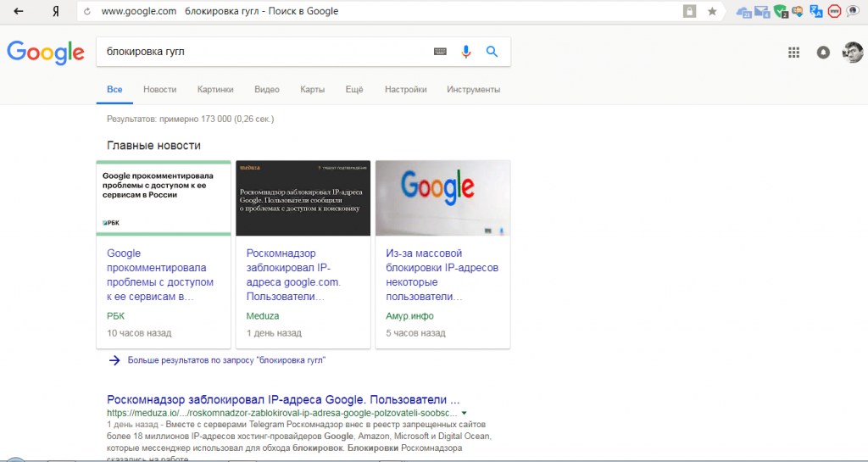Image resolution: width=868 pixels, height=462 pixels.
Task: Expand the 'Ещё' search menu
Action: click(354, 90)
